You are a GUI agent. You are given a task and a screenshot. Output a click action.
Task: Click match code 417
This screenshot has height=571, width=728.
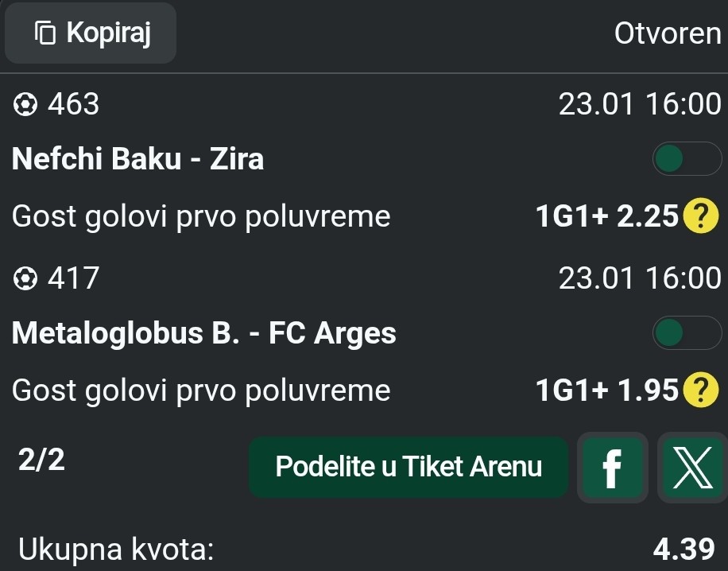click(74, 278)
